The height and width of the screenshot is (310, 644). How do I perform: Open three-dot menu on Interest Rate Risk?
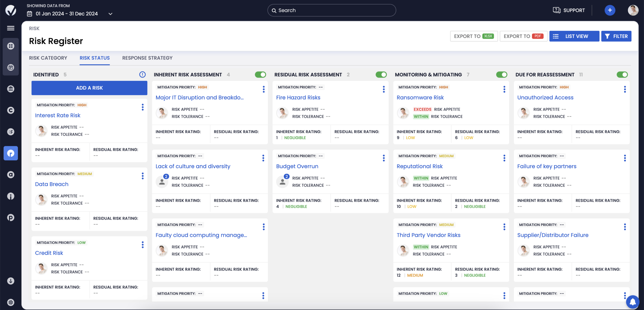pos(143,107)
